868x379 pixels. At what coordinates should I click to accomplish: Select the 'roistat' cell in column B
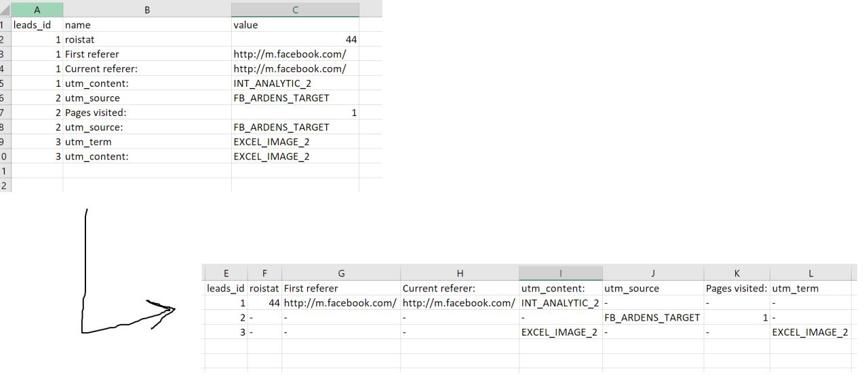tap(147, 39)
